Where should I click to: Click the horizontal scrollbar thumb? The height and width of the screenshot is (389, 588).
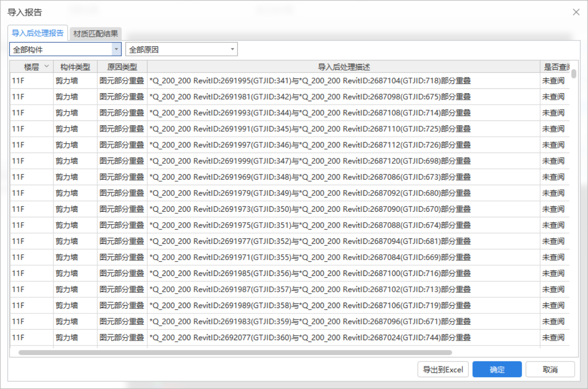click(235, 352)
